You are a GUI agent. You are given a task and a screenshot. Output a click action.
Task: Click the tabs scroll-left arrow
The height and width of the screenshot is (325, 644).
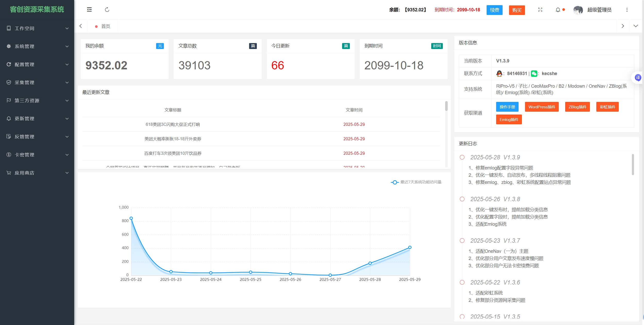[81, 26]
